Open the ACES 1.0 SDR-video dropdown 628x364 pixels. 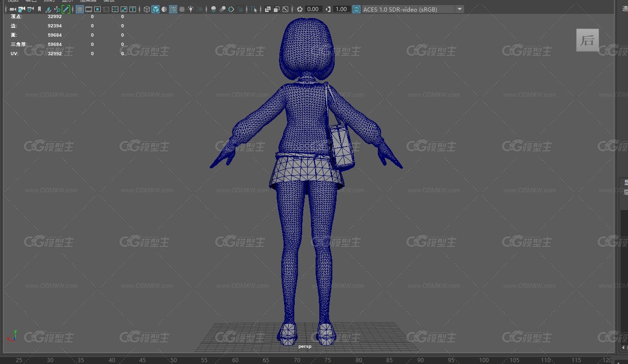pyautogui.click(x=412, y=9)
